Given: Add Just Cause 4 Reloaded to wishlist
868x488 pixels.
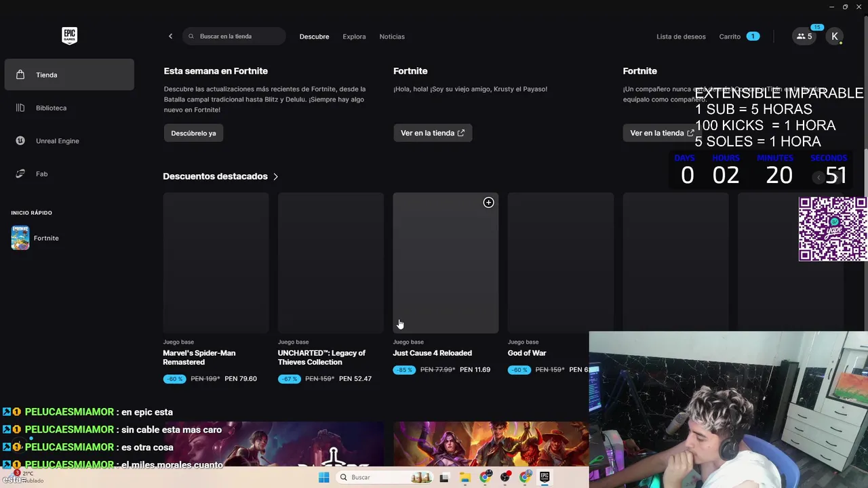Looking at the screenshot, I should 488,203.
